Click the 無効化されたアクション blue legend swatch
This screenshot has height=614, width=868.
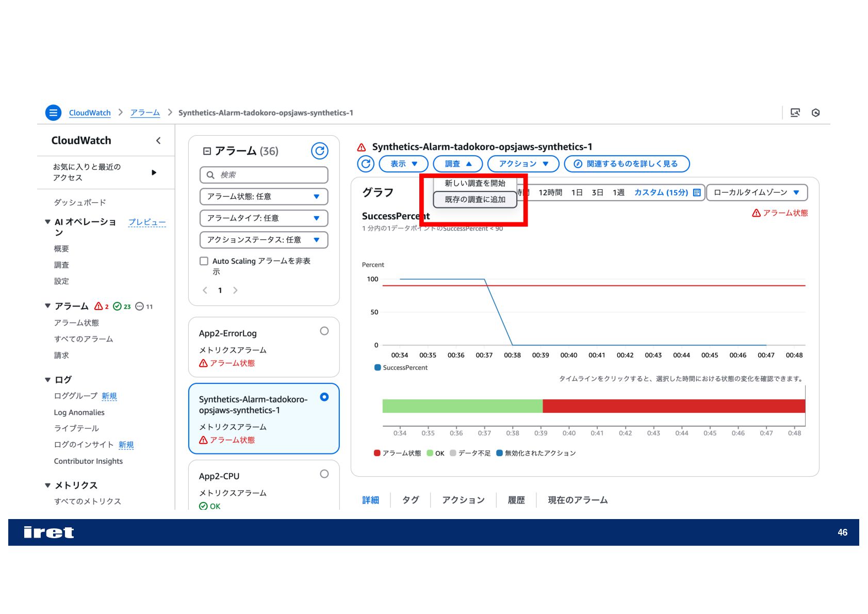click(499, 453)
